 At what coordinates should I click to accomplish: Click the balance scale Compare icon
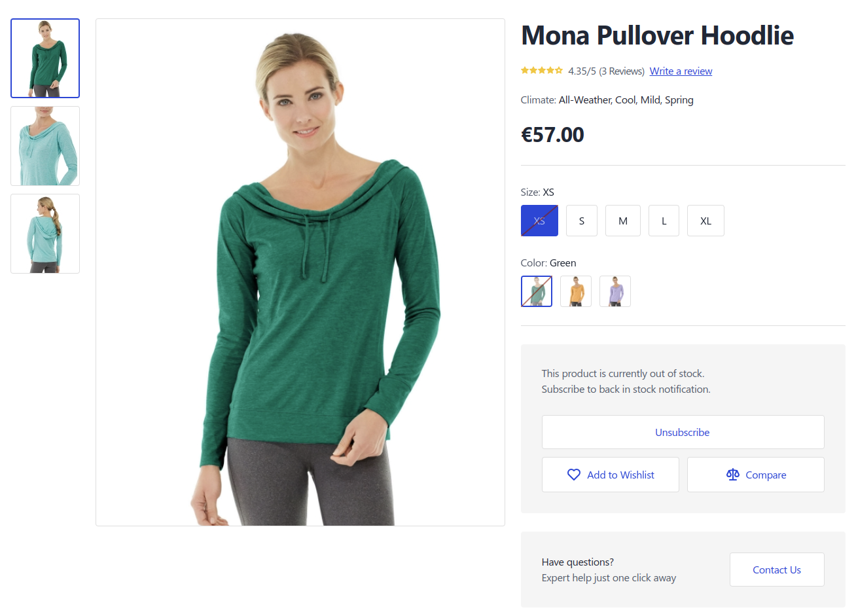733,475
